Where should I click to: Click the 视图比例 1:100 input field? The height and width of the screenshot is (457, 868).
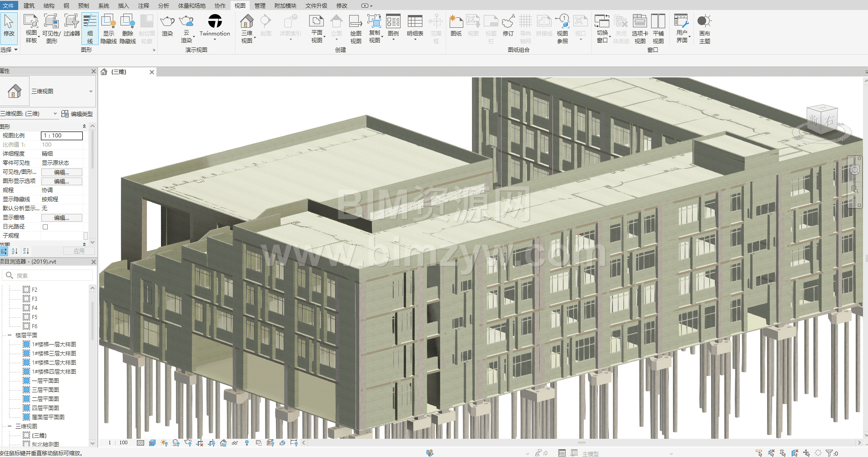[62, 136]
